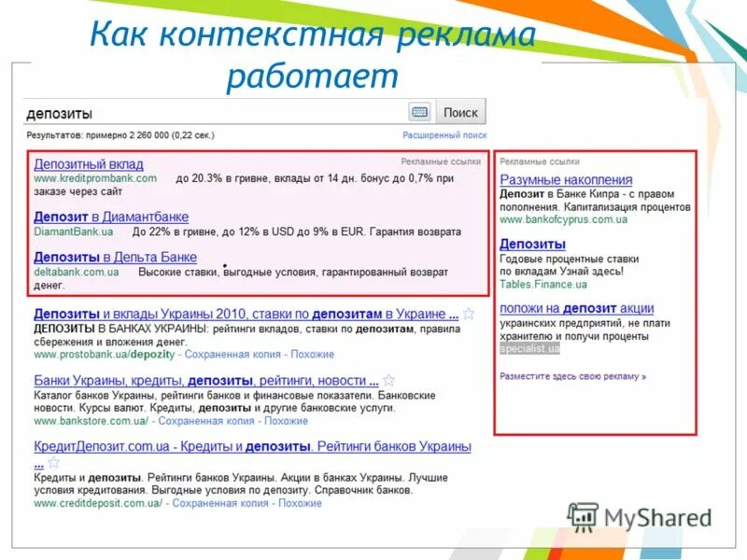747x560 pixels.
Task: Star the КредитДепозит.com.ua result
Action: coord(54,462)
